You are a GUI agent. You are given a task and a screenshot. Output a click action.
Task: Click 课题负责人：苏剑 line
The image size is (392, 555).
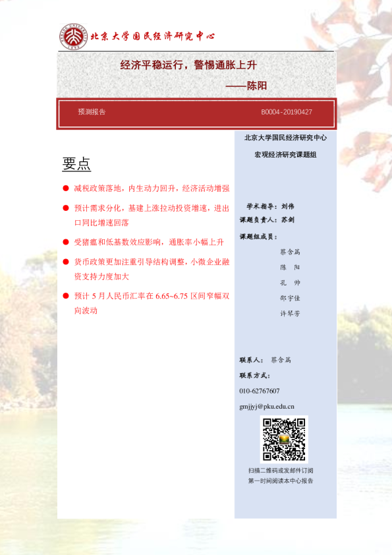click(x=267, y=219)
